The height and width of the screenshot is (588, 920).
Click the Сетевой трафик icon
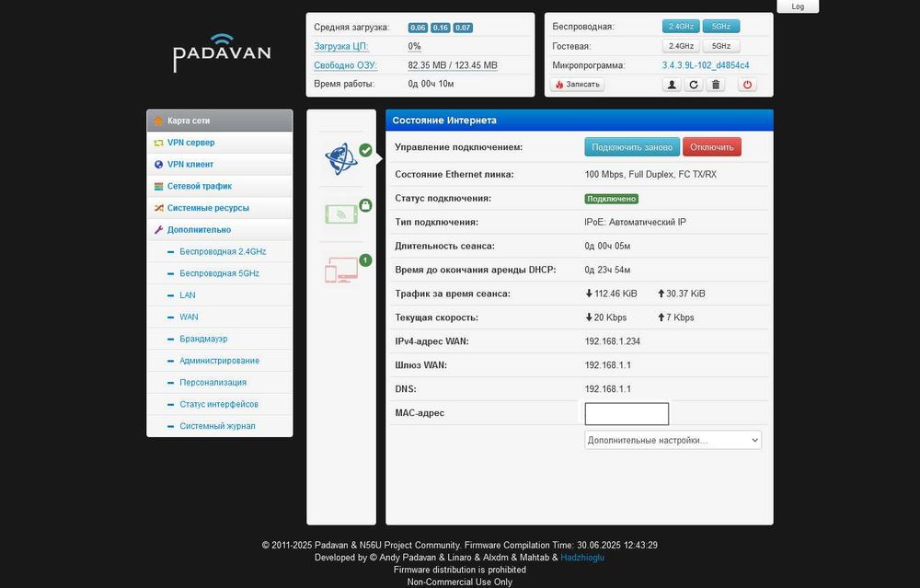tap(158, 186)
